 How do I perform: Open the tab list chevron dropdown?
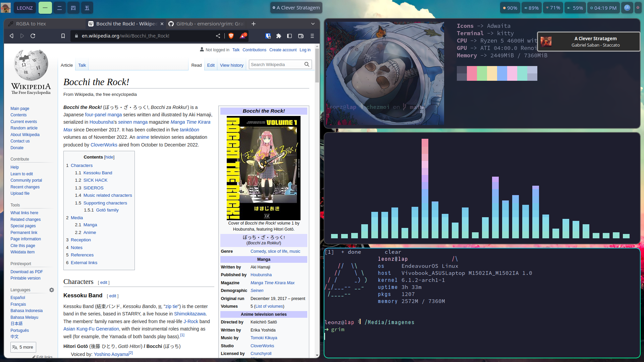[313, 24]
